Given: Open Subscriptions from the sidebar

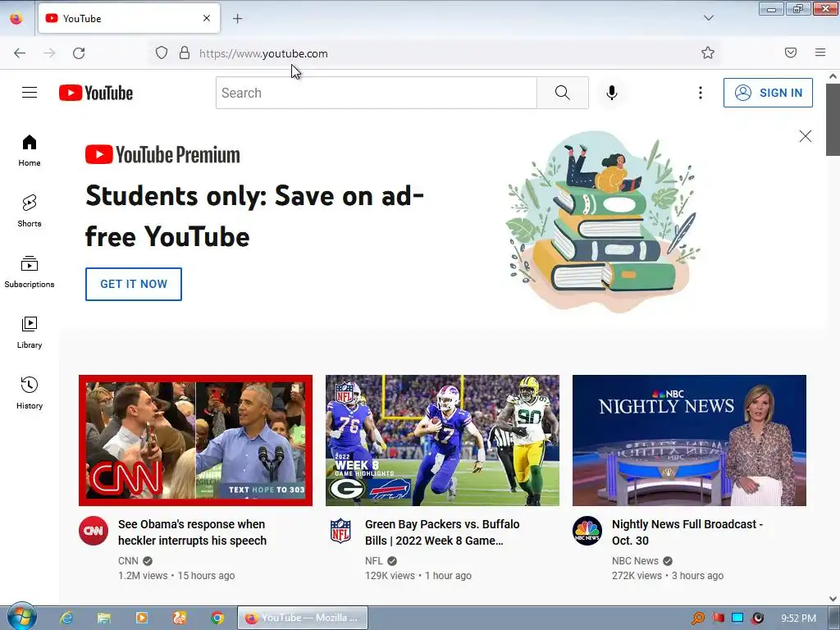Looking at the screenshot, I should (x=30, y=272).
